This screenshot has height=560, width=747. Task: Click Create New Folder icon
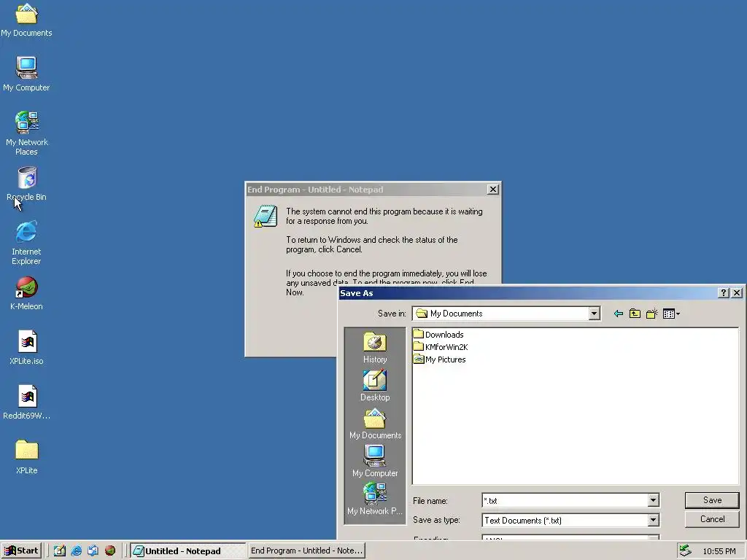click(x=651, y=314)
